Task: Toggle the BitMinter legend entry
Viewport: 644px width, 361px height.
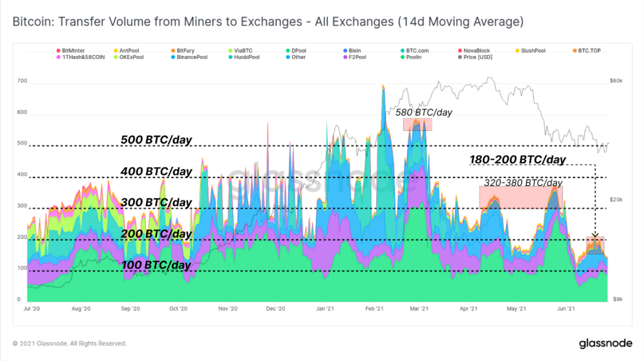Action: [x=70, y=51]
